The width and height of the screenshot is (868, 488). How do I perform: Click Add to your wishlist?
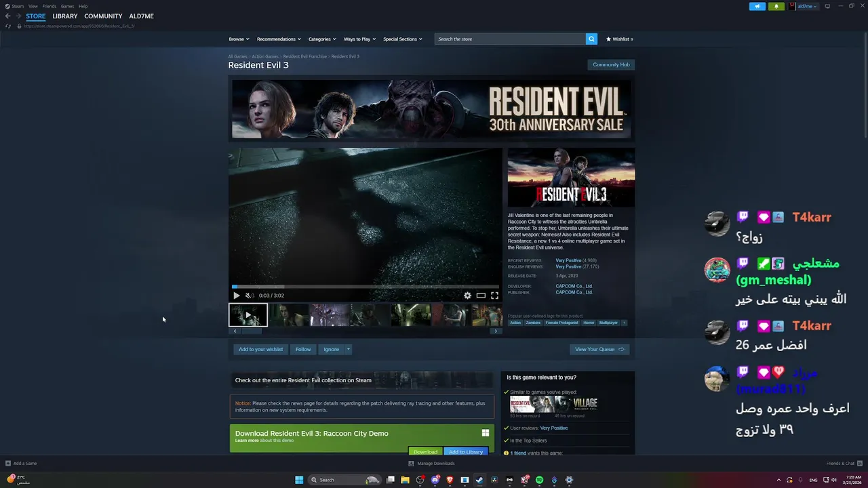click(x=260, y=349)
